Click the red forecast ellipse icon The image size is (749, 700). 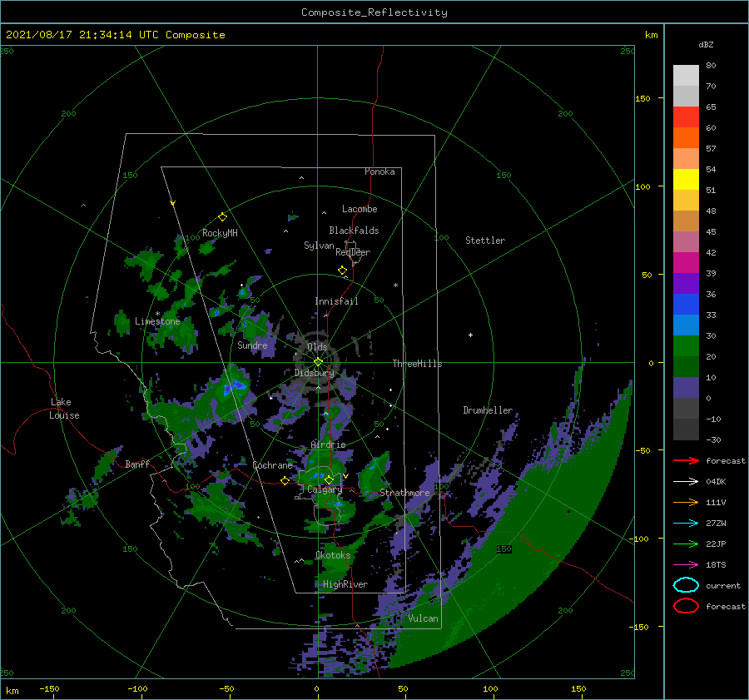point(686,606)
